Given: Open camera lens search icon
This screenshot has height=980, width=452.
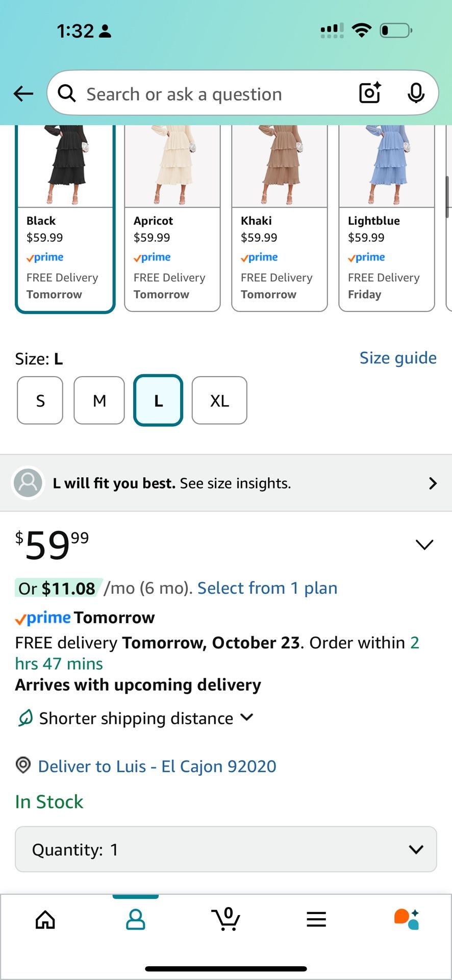Looking at the screenshot, I should coord(370,93).
